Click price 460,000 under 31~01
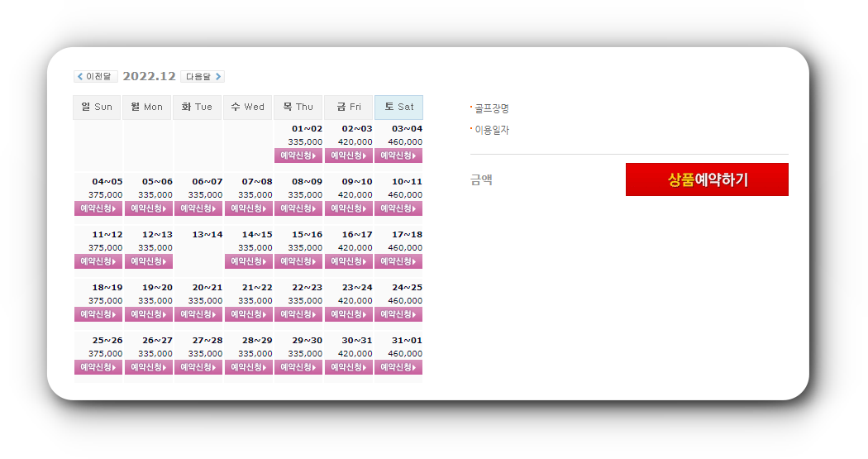Viewport: 868px width, 459px height. pos(405,353)
